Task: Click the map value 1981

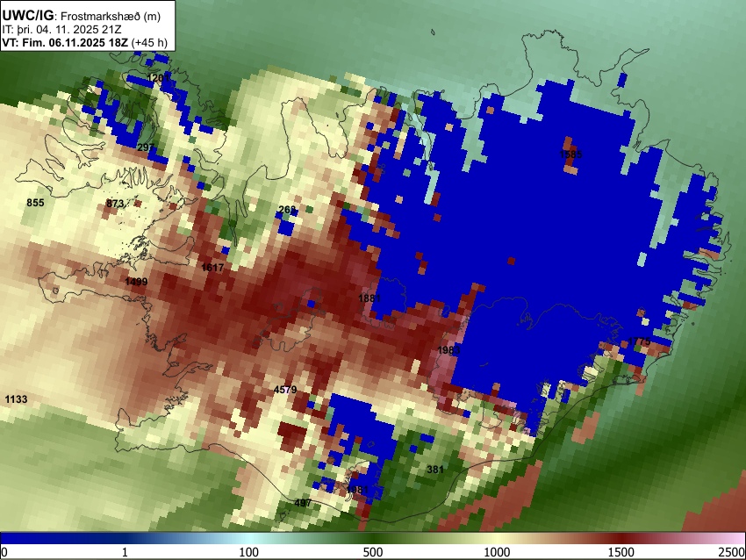Action: (x=358, y=490)
